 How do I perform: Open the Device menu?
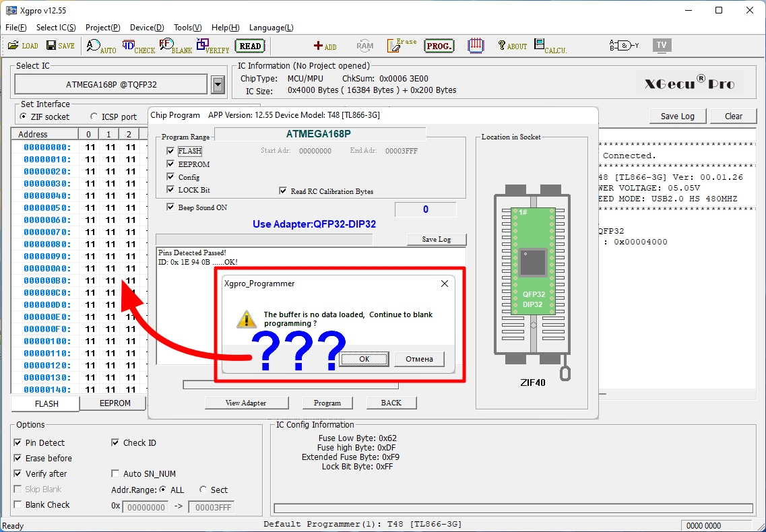[146, 28]
